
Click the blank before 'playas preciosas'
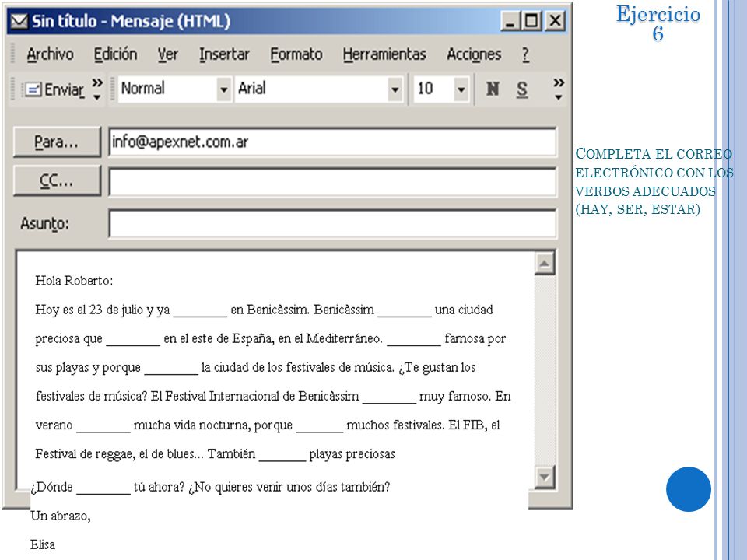pyautogui.click(x=282, y=456)
